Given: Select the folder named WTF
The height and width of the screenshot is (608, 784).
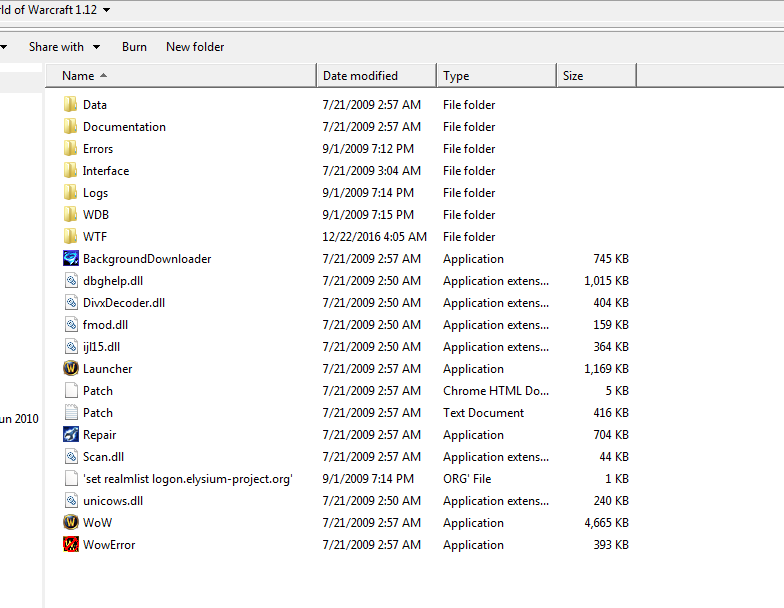Looking at the screenshot, I should [95, 236].
